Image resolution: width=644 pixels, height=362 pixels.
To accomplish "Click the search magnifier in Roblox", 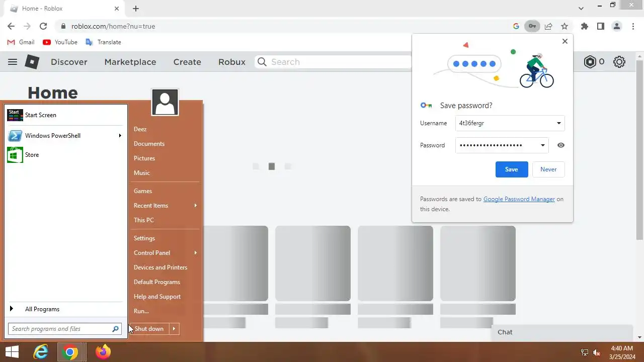I will [x=262, y=62].
